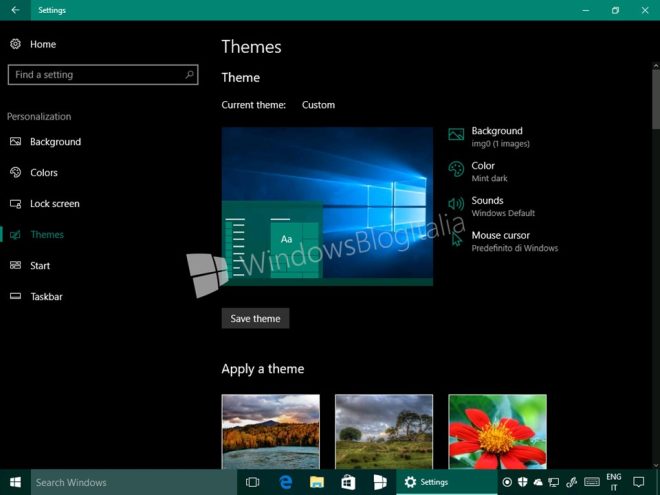
Task: Select Taskbar in Personalization menu
Action: coord(46,297)
